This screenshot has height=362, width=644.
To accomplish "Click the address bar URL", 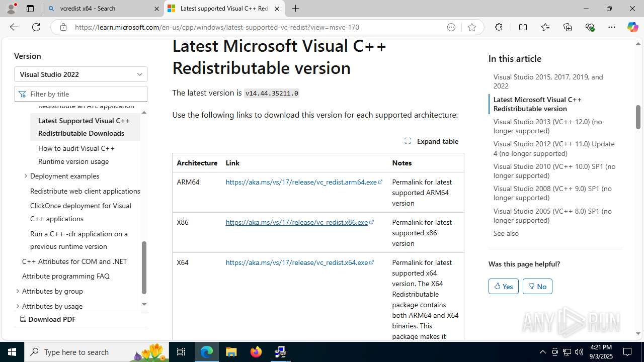I will (x=217, y=27).
